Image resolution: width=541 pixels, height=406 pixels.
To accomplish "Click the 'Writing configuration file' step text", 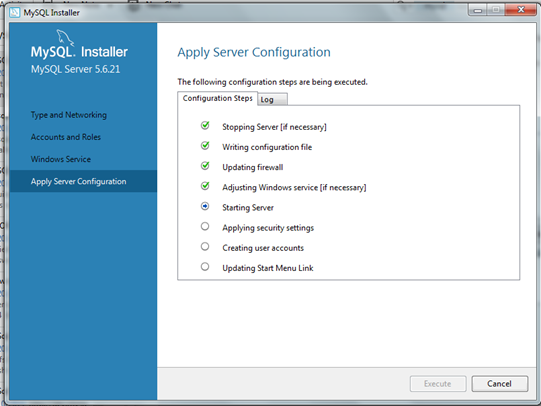I will click(x=267, y=147).
